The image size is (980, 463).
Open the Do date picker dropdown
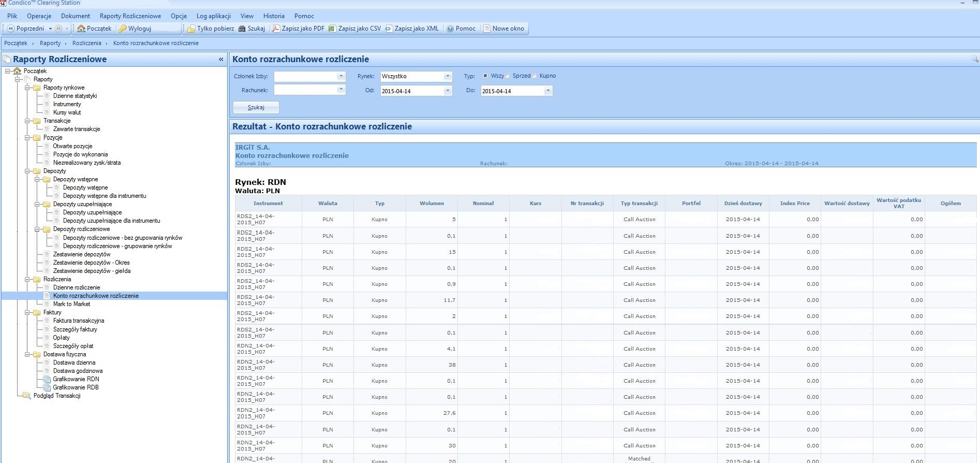pos(548,91)
